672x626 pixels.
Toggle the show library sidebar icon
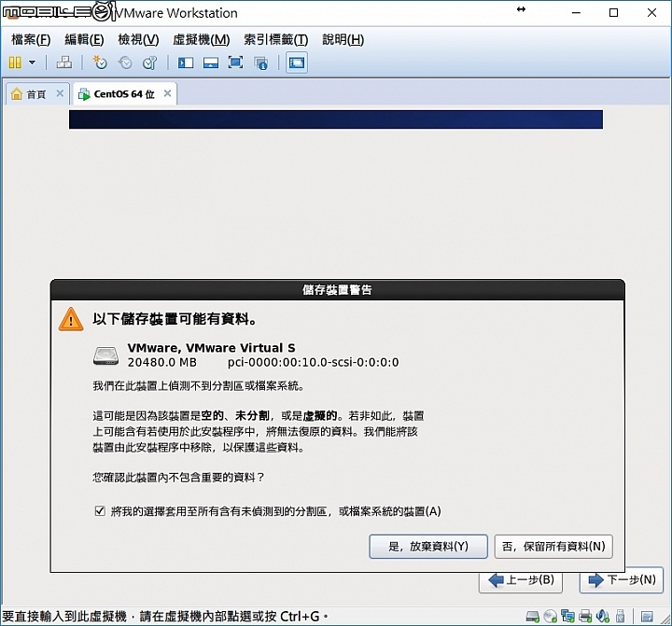pyautogui.click(x=186, y=63)
